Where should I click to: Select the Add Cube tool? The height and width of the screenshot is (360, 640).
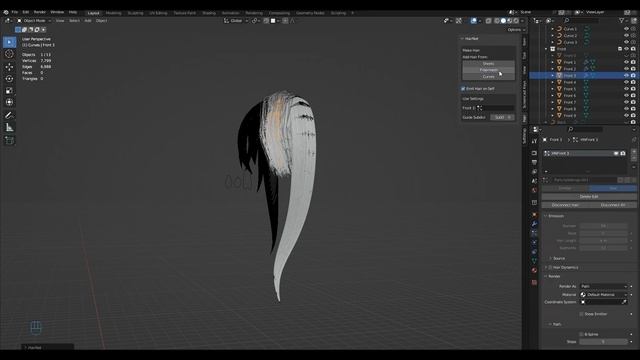9,140
